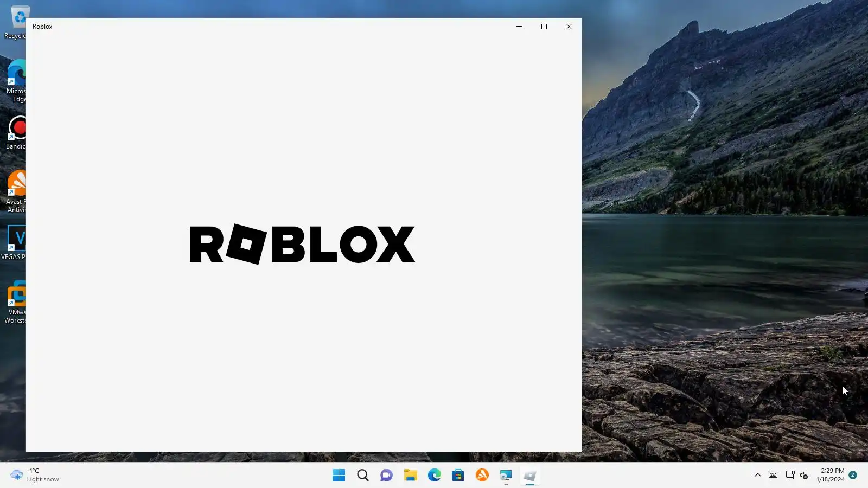Image resolution: width=868 pixels, height=488 pixels.
Task: Open network status in the system tray
Action: coord(790,476)
